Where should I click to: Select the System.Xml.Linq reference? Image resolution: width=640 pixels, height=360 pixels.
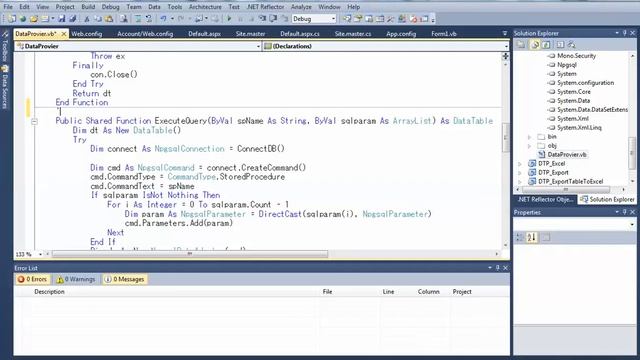[x=579, y=128]
